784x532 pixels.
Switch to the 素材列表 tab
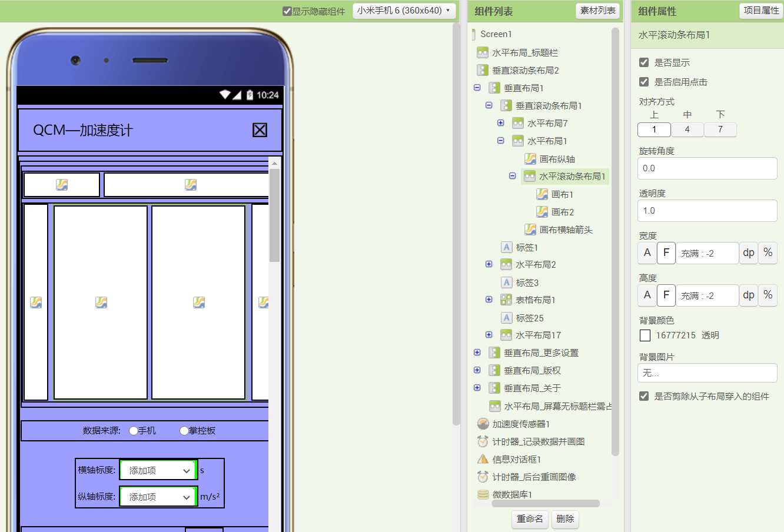[x=597, y=11]
